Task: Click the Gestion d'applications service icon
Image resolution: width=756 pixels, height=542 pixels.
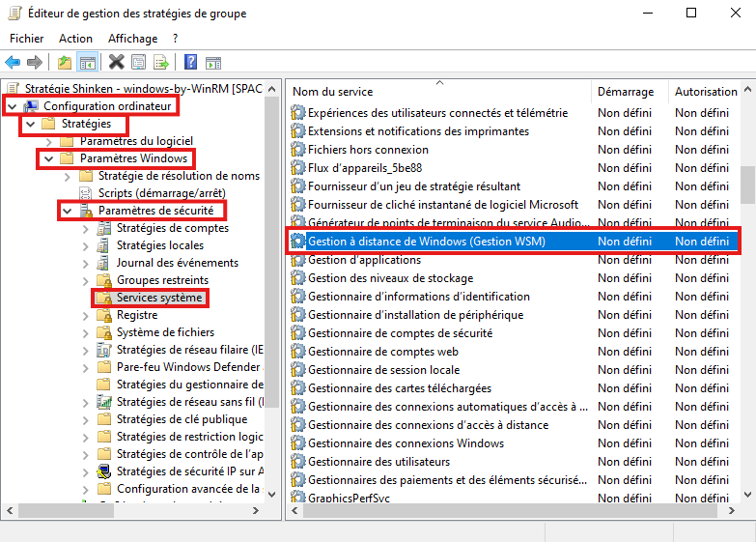Action: coord(298,260)
